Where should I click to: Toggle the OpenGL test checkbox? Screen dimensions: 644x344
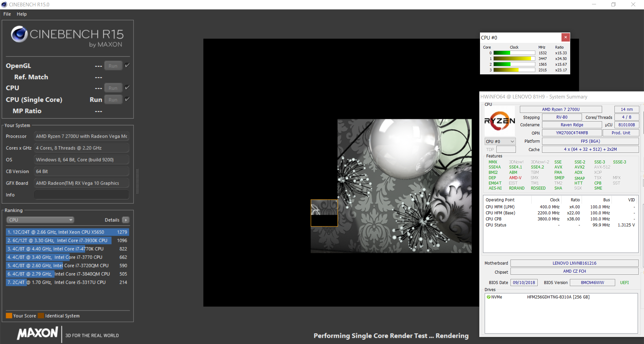[127, 65]
